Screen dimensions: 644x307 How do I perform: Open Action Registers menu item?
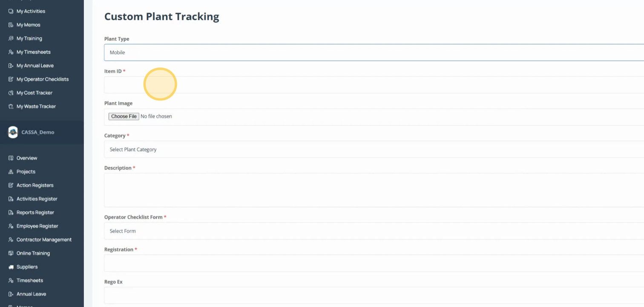coord(35,185)
